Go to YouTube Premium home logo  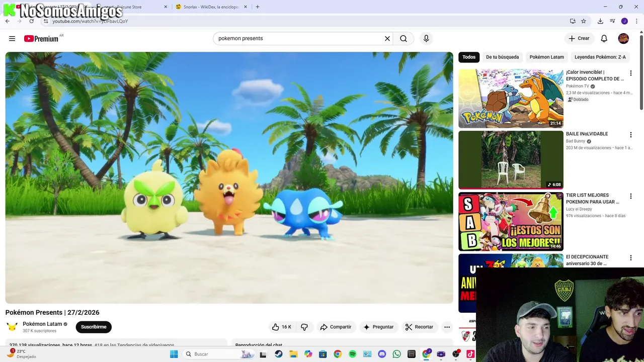[41, 39]
